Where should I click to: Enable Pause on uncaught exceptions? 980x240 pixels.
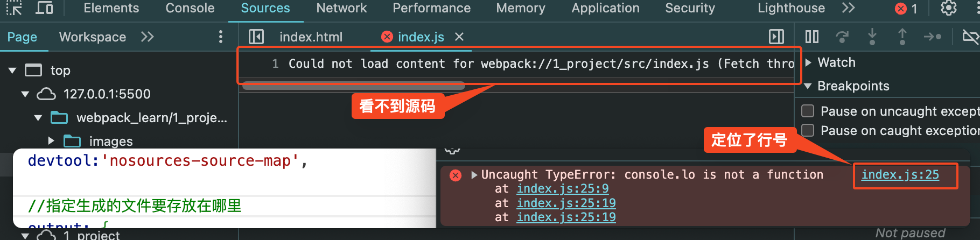click(x=808, y=111)
